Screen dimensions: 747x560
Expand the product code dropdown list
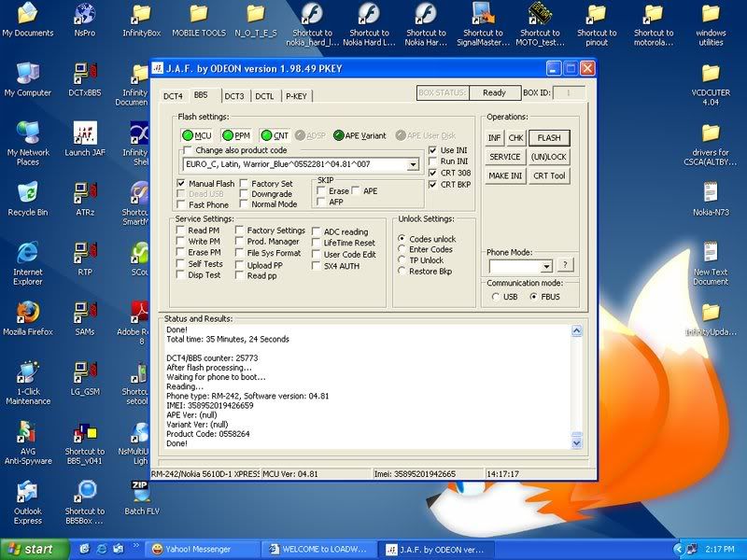coord(413,165)
